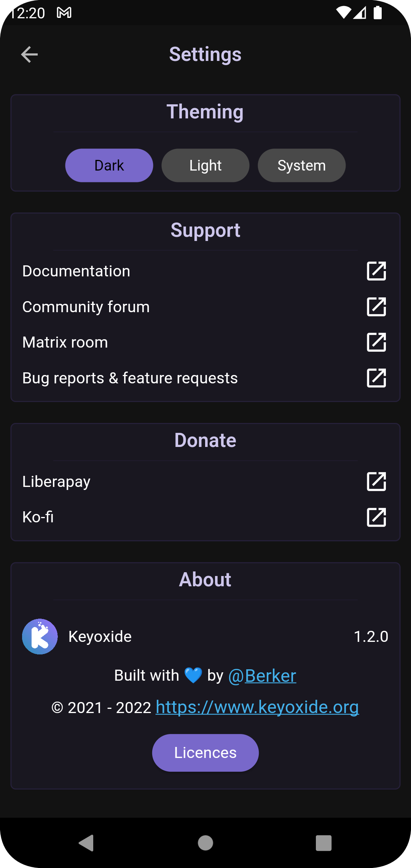Tap the Keyoxide app logo
The height and width of the screenshot is (868, 411).
[40, 637]
